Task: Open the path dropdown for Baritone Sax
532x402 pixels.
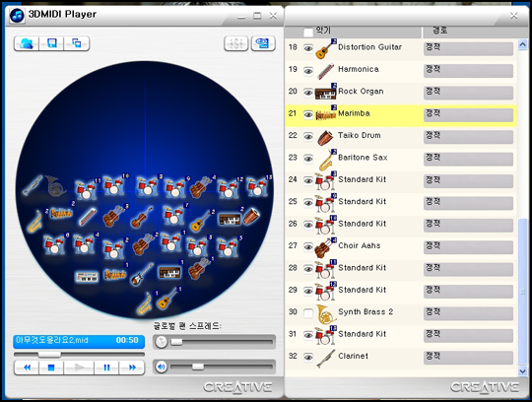Action: (x=468, y=159)
